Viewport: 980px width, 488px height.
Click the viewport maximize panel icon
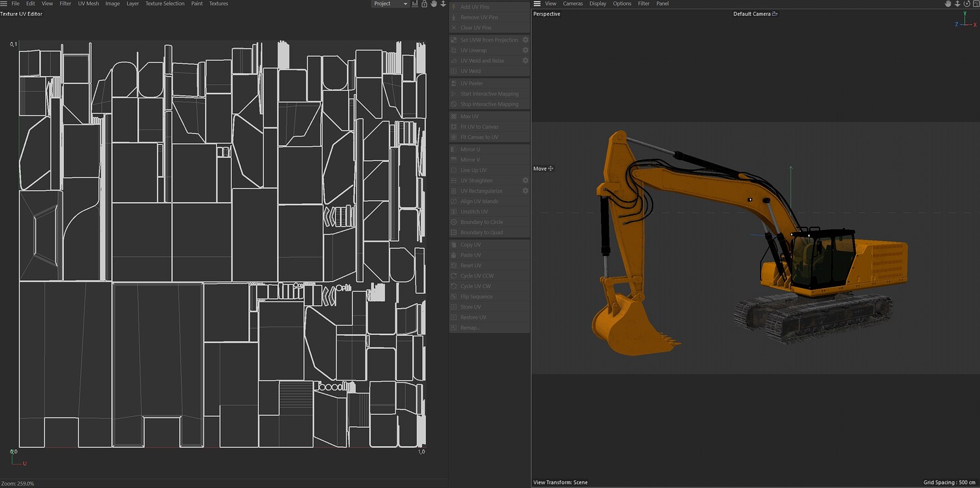975,4
